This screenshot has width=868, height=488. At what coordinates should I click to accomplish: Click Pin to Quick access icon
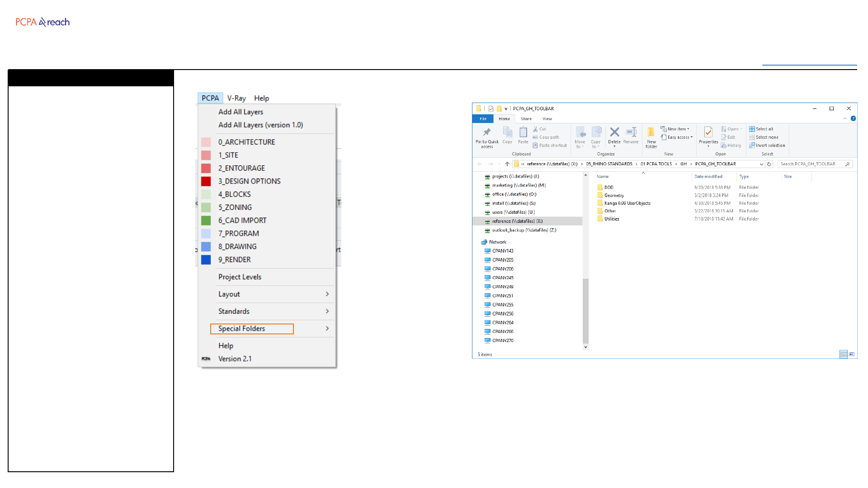pos(487,132)
